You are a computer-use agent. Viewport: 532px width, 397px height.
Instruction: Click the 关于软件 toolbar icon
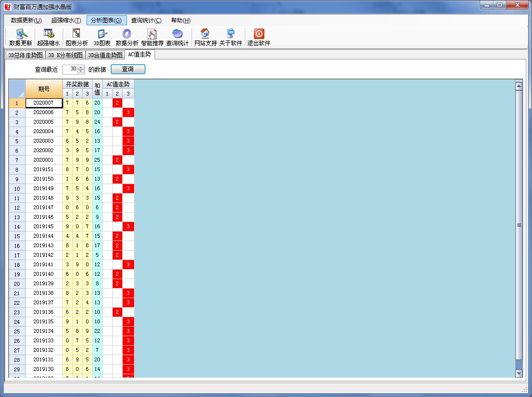pyautogui.click(x=231, y=34)
